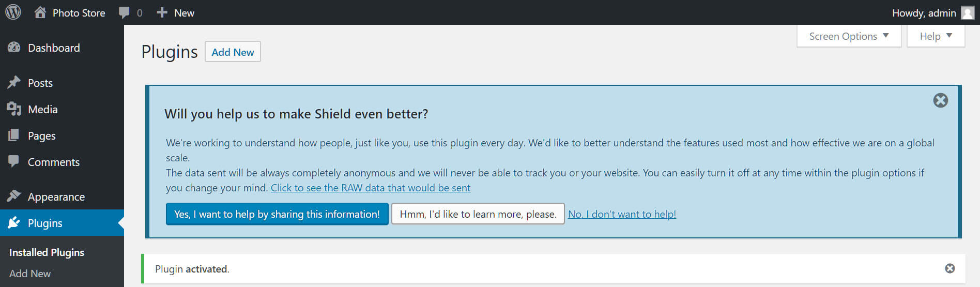Open Dashboard via its gauge icon
The height and width of the screenshot is (287, 980).
pos(14,48)
